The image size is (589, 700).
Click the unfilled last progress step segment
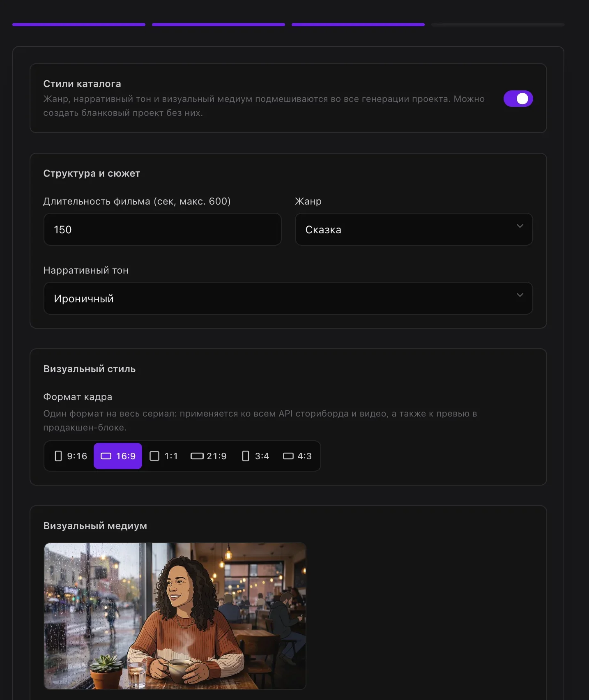coord(497,25)
